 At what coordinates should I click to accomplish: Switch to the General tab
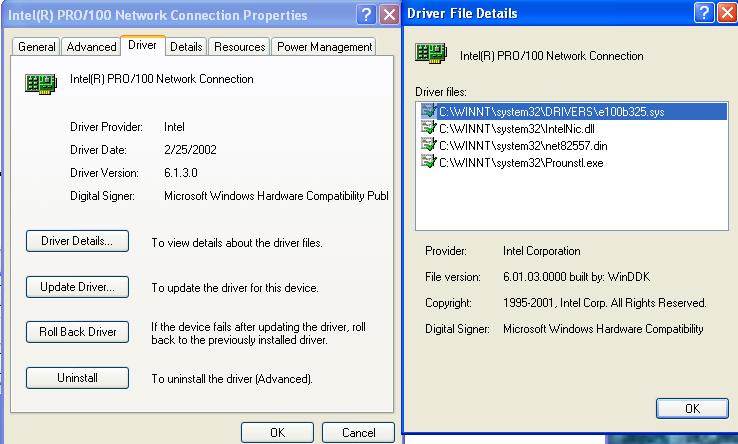[37, 47]
